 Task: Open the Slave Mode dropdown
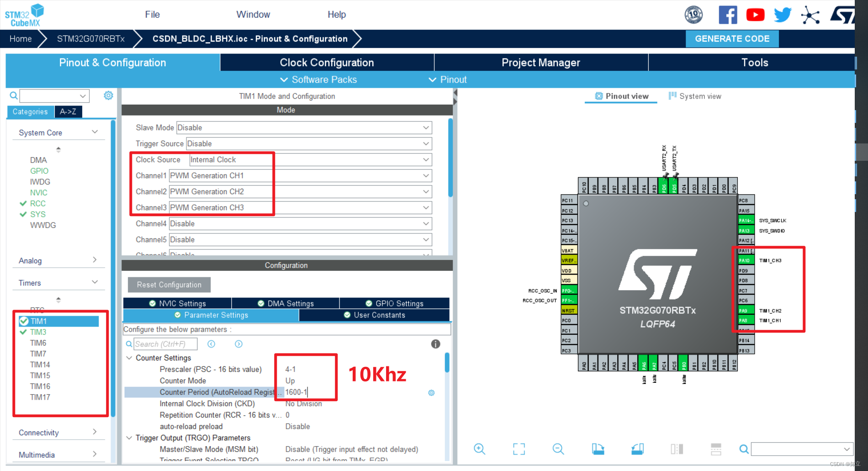coord(304,127)
